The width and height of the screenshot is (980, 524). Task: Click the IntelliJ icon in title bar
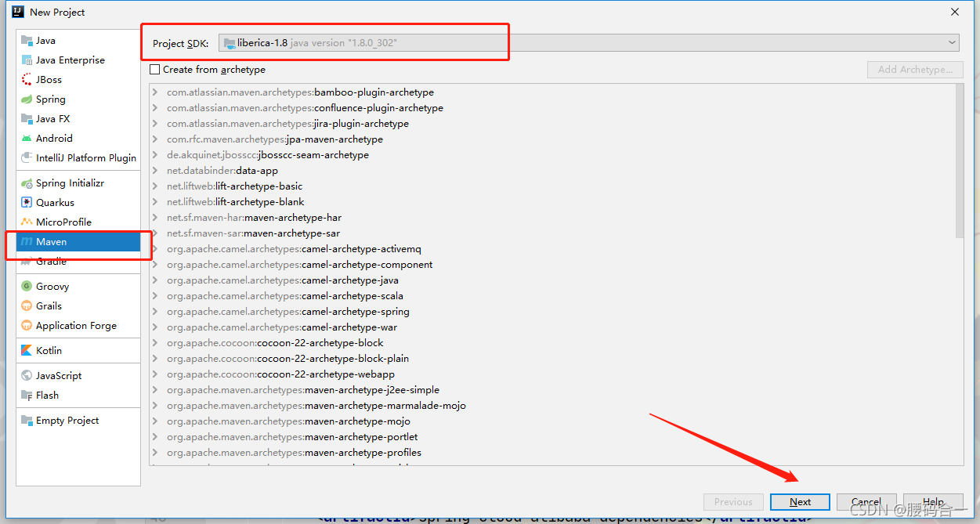[18, 12]
